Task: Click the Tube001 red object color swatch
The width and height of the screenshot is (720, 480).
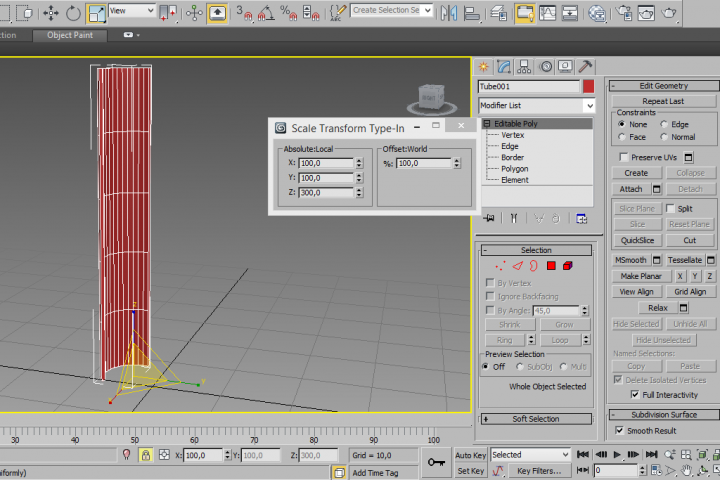Action: [x=589, y=87]
